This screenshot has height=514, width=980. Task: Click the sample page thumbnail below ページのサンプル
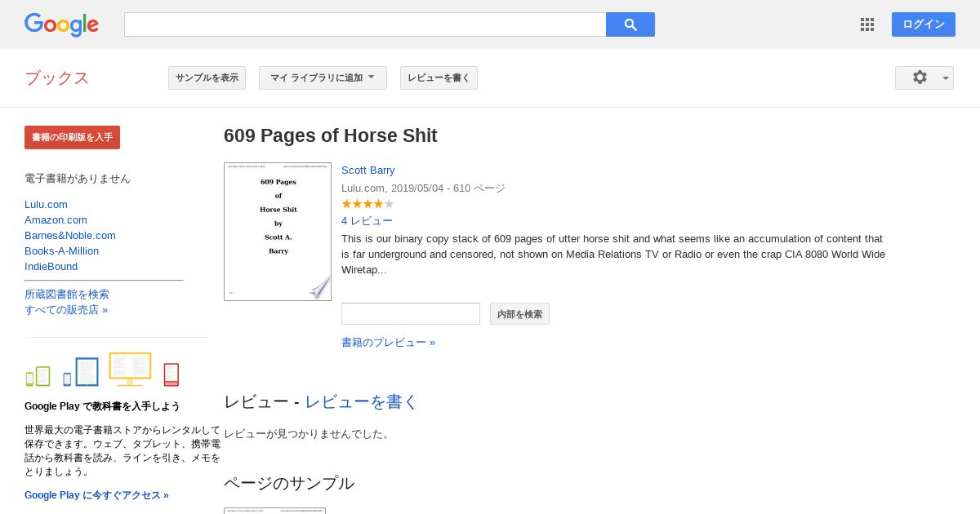pos(274,511)
